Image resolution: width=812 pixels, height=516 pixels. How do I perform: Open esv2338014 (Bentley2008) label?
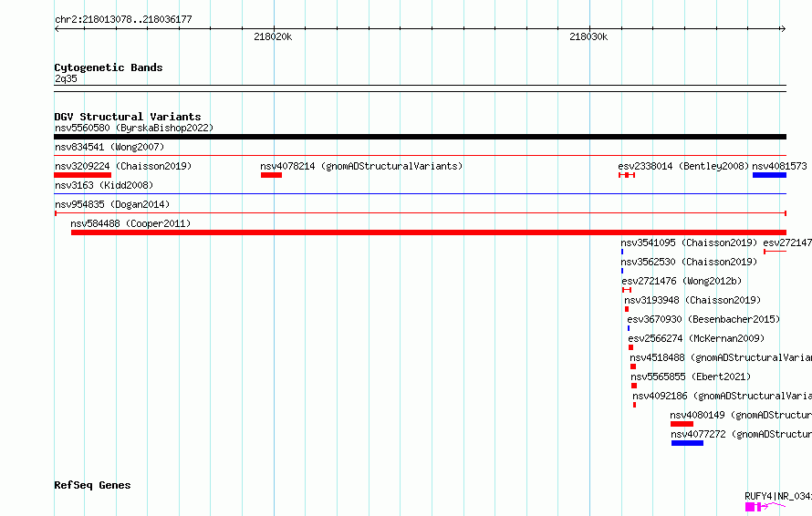point(683,166)
